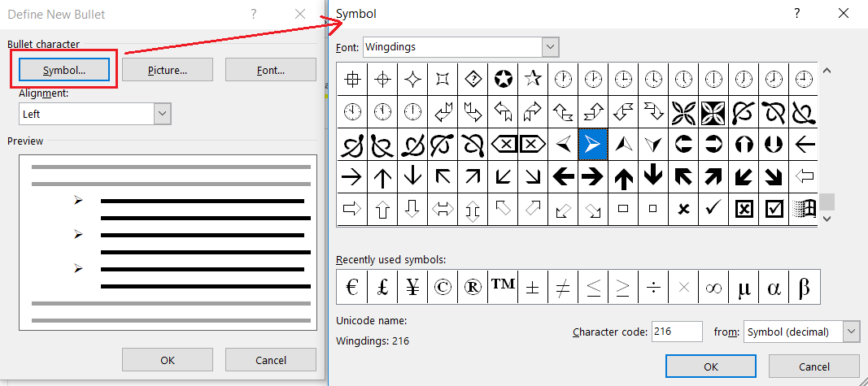
Task: Pick the trademark TM recent symbol
Action: point(503,287)
